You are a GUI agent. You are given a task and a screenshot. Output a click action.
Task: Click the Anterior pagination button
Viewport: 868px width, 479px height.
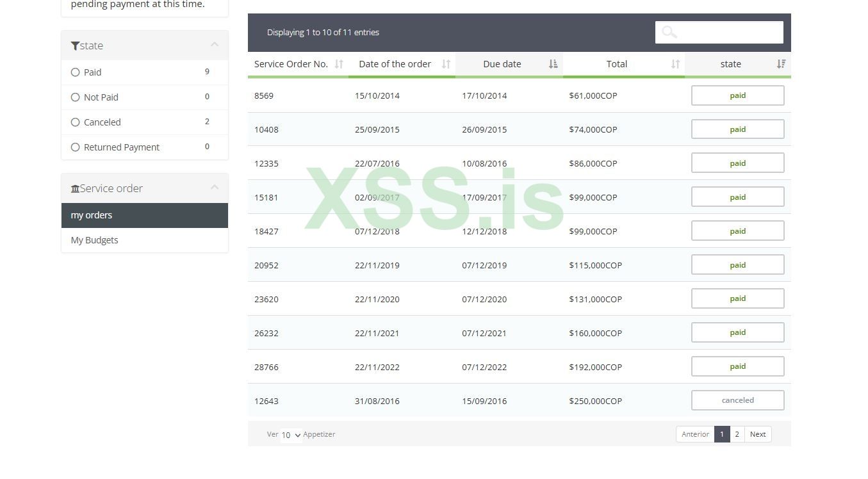click(695, 434)
